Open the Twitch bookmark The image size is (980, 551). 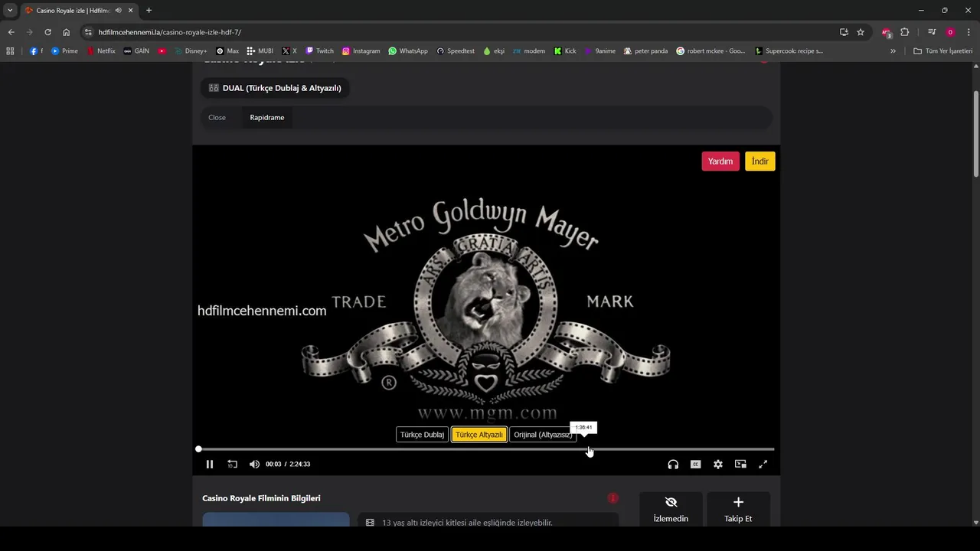(320, 51)
